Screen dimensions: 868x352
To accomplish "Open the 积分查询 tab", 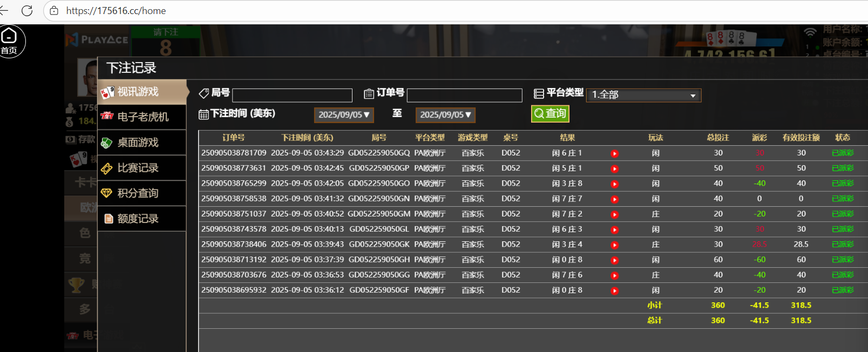I will pyautogui.click(x=142, y=193).
